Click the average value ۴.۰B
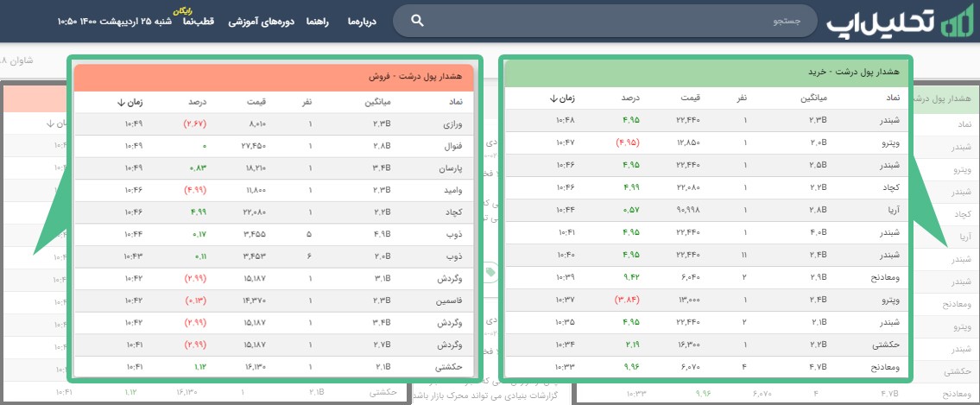Screen dimensions: 980x405 click(x=819, y=232)
